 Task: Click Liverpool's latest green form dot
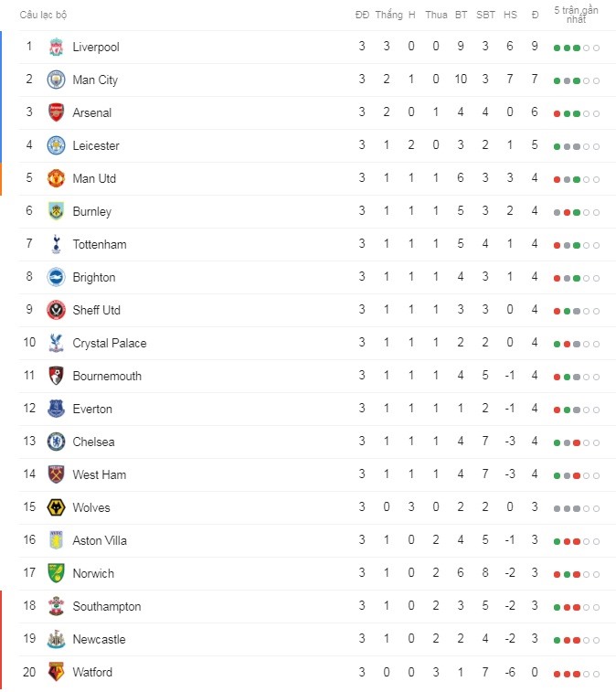pos(577,48)
